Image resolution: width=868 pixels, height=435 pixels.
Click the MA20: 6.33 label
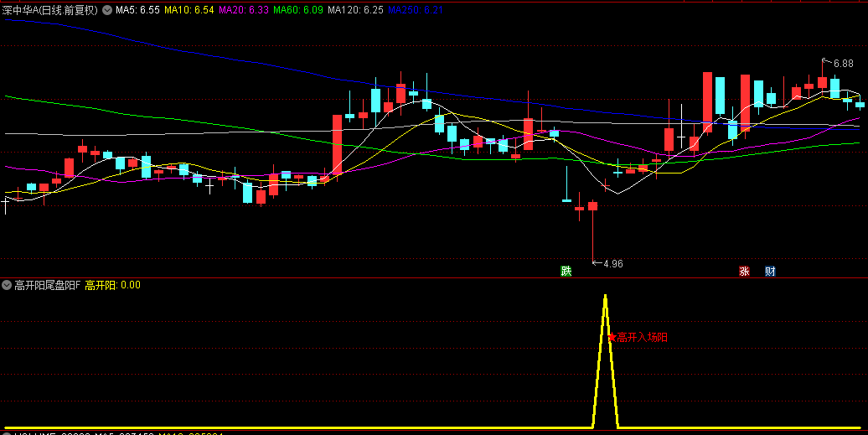pos(244,10)
